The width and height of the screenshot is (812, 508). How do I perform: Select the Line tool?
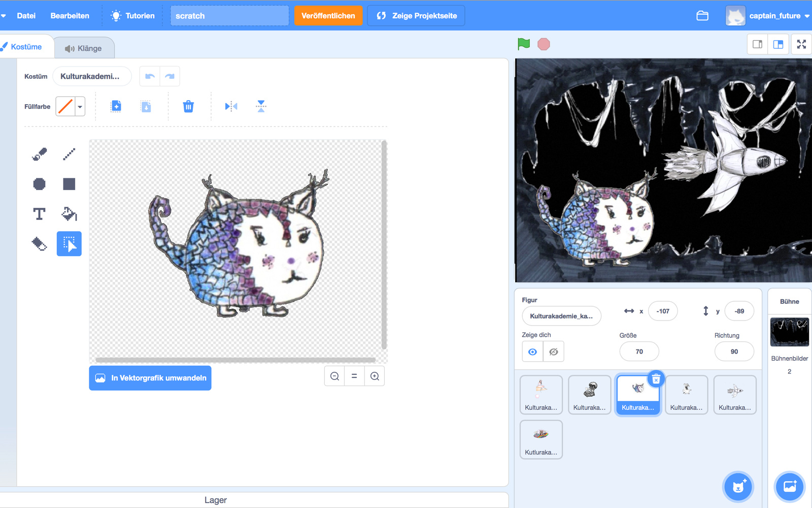[69, 154]
